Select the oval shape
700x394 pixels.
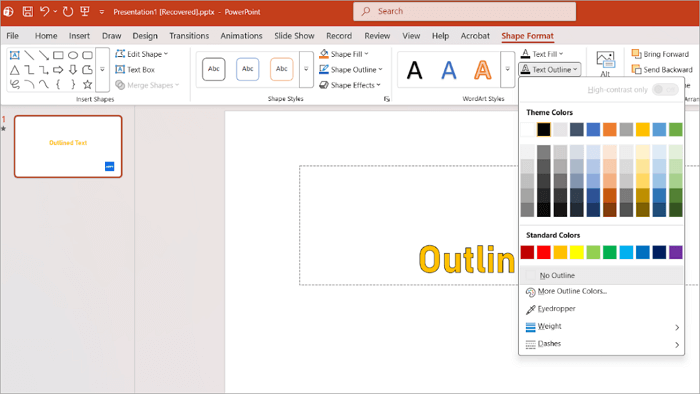[x=73, y=55]
